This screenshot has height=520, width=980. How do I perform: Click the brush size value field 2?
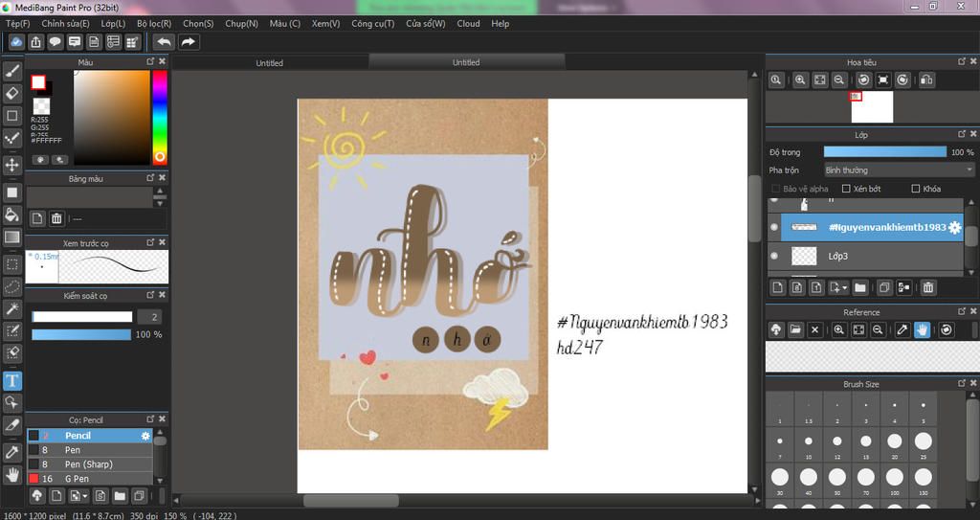coord(149,317)
